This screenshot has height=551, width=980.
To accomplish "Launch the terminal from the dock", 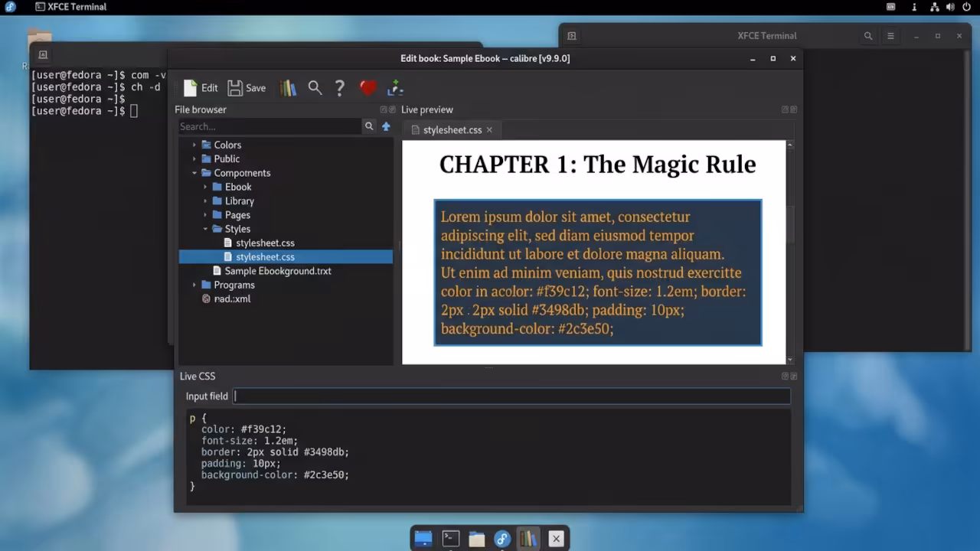I will coord(451,539).
